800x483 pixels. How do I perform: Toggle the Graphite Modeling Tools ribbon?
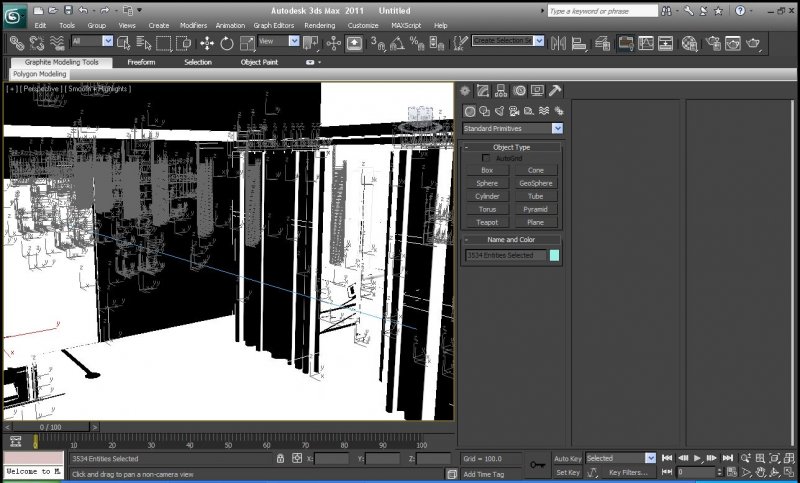pyautogui.click(x=626, y=43)
